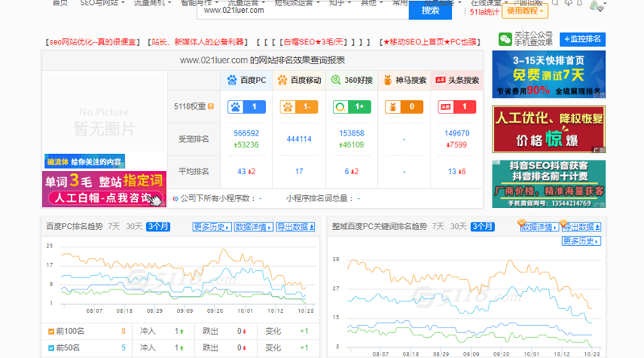Screen dimensions: 644x358
Task: Toggle the 前50名 checkbox
Action: coord(51,348)
